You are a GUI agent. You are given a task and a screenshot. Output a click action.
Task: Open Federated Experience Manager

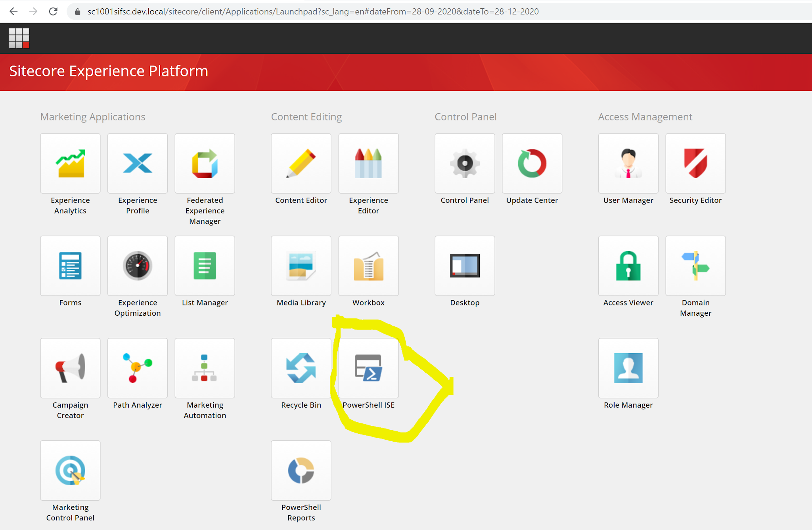205,163
